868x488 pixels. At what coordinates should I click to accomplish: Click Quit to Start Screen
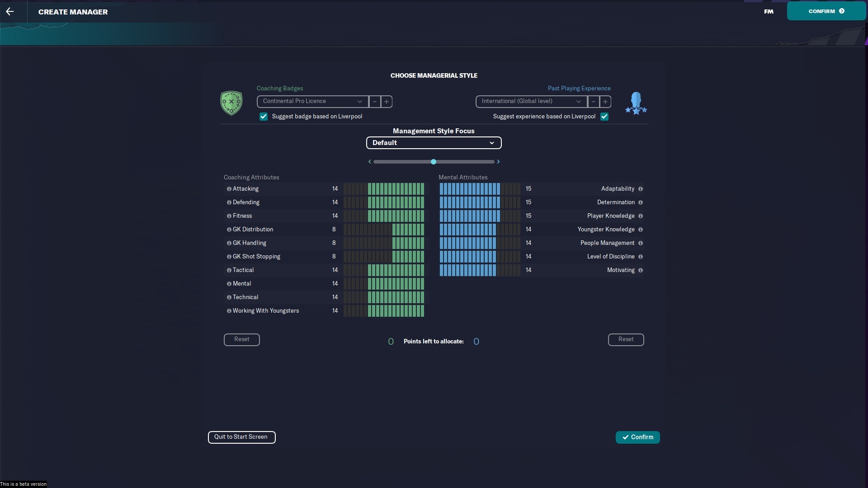click(x=241, y=437)
